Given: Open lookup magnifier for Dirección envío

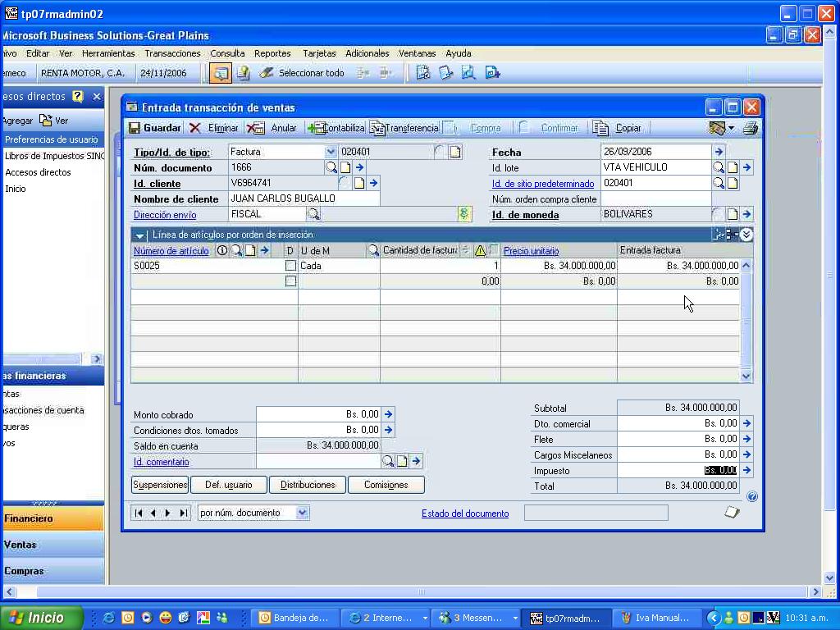Looking at the screenshot, I should (x=313, y=214).
